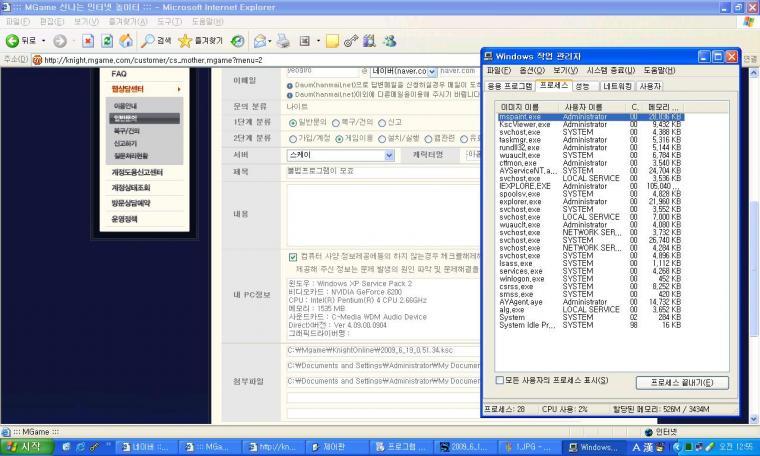
Task: Click the Start (시작) button
Action: coord(27,447)
